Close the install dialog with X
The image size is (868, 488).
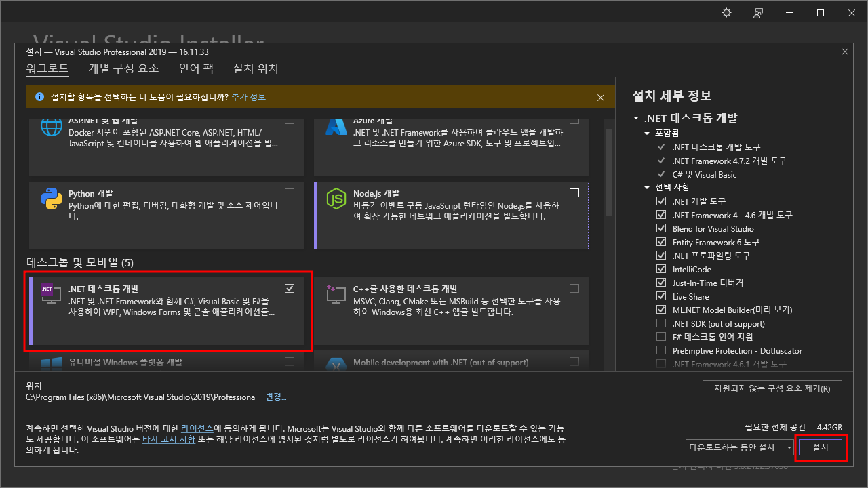point(845,52)
